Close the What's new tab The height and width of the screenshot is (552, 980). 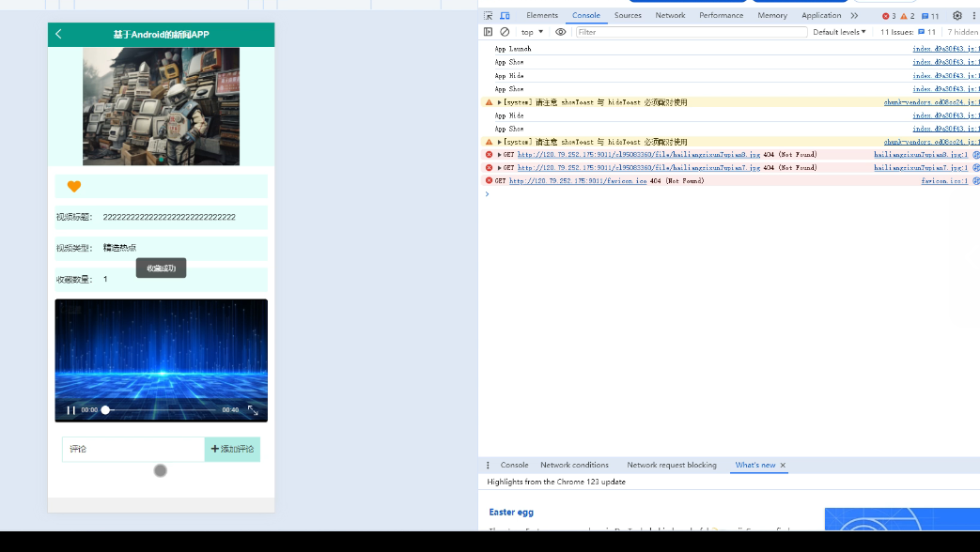click(783, 466)
